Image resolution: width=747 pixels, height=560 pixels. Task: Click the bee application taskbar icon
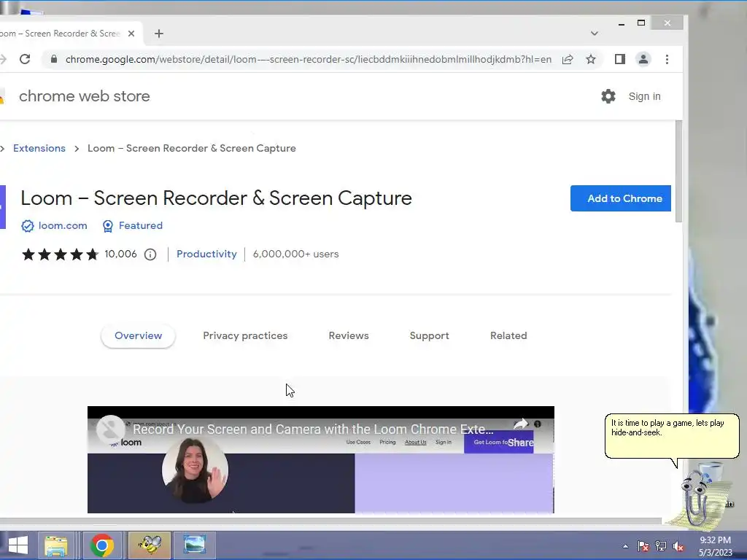point(149,545)
